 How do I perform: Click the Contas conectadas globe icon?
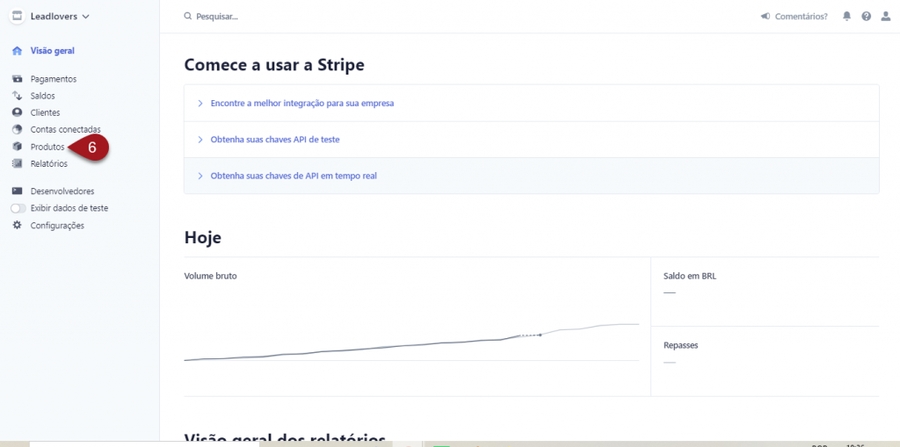(17, 130)
